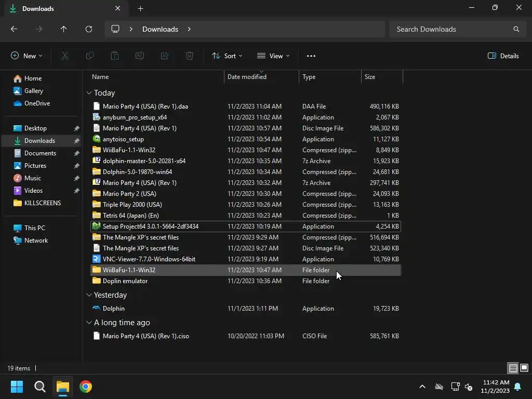This screenshot has height=399, width=532.
Task: Open Videos in navigation pane
Action: point(33,191)
